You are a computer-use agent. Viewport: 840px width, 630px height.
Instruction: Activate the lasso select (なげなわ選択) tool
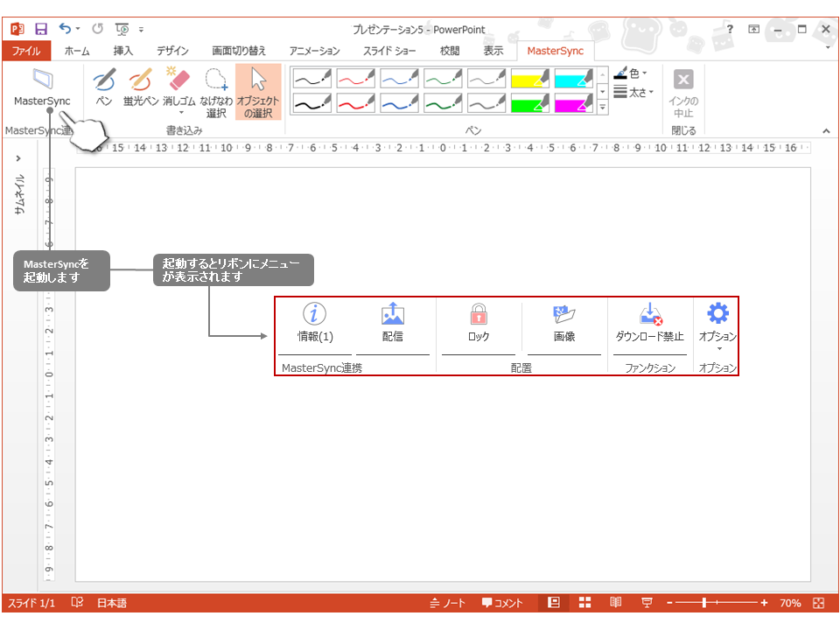tap(215, 92)
